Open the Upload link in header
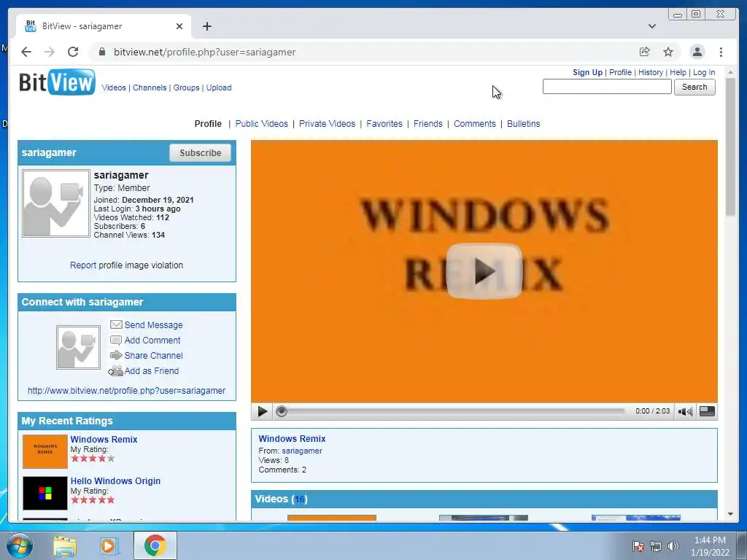This screenshot has height=560, width=747. pyautogui.click(x=219, y=87)
